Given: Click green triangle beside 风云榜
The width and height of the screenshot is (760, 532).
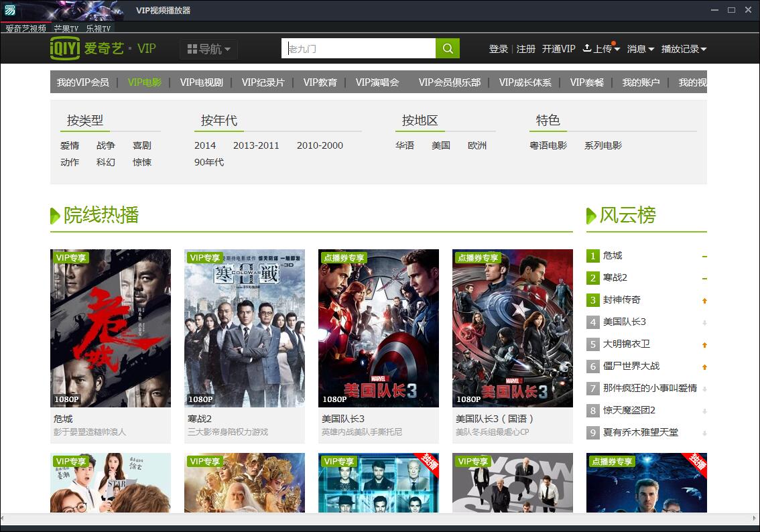Looking at the screenshot, I should 591,216.
